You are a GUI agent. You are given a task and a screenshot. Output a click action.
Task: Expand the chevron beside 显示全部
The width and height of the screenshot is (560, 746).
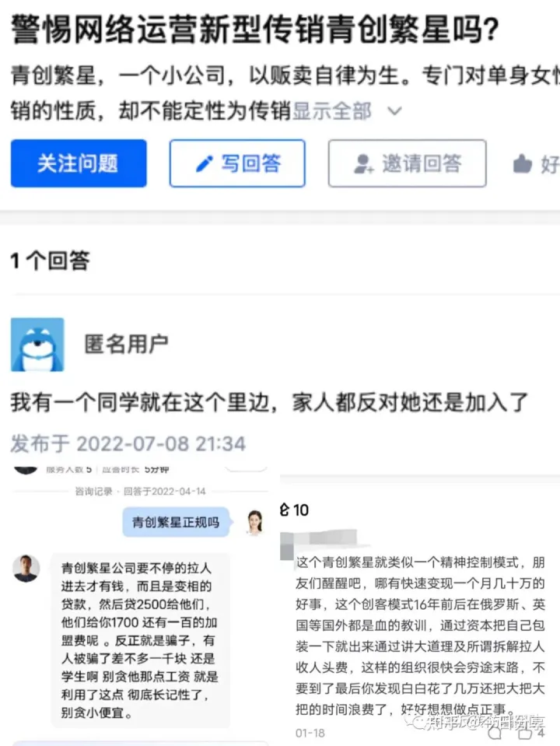394,111
